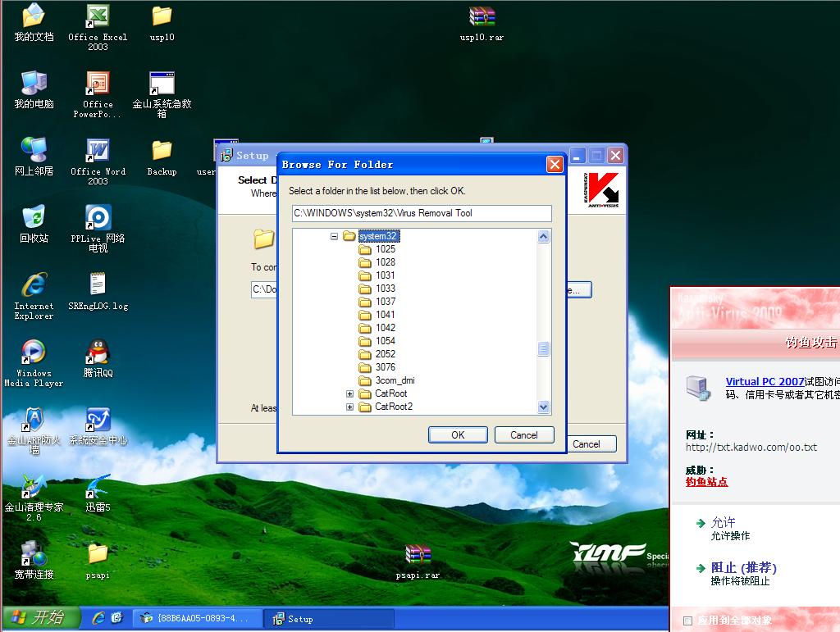Viewport: 840px width, 632px height.
Task: Click the Virtual PC 2007 link
Action: tap(765, 381)
